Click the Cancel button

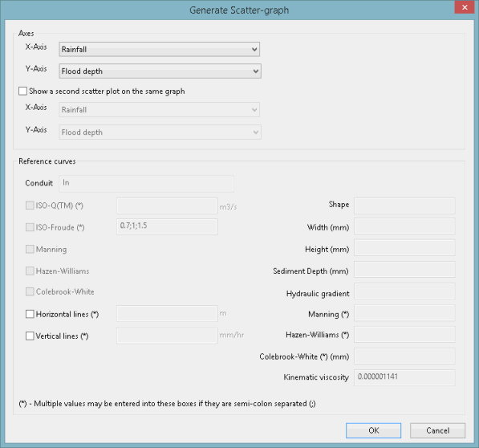(437, 430)
